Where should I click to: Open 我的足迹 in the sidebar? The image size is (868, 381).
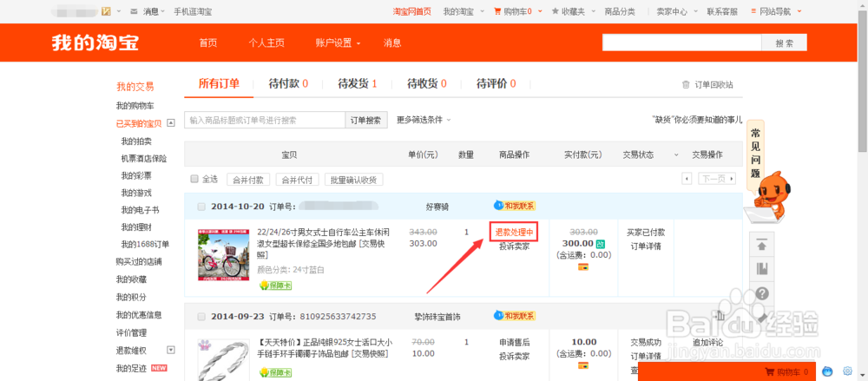[131, 368]
